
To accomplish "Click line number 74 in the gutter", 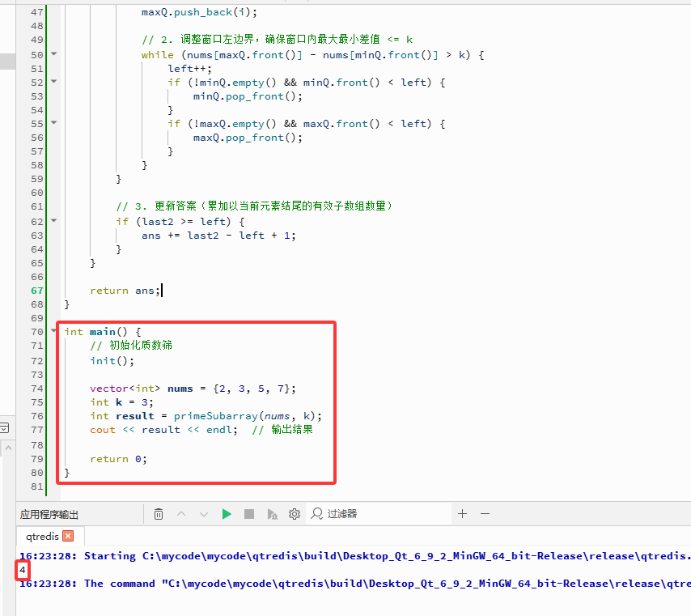I will [x=37, y=389].
